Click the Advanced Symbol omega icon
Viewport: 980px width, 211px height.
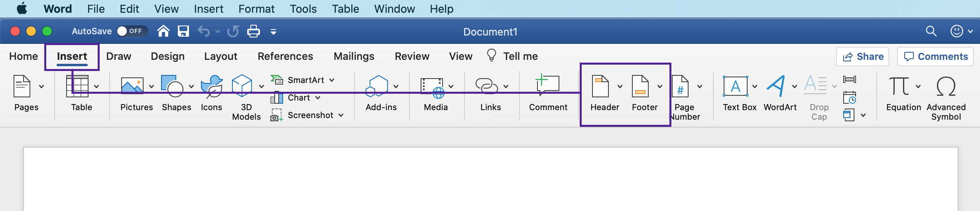[946, 87]
